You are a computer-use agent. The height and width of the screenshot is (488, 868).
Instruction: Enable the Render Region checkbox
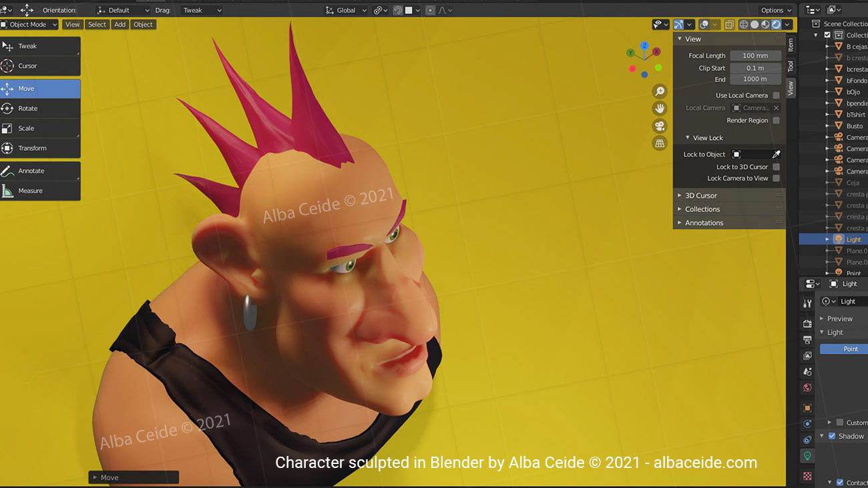pyautogui.click(x=776, y=121)
